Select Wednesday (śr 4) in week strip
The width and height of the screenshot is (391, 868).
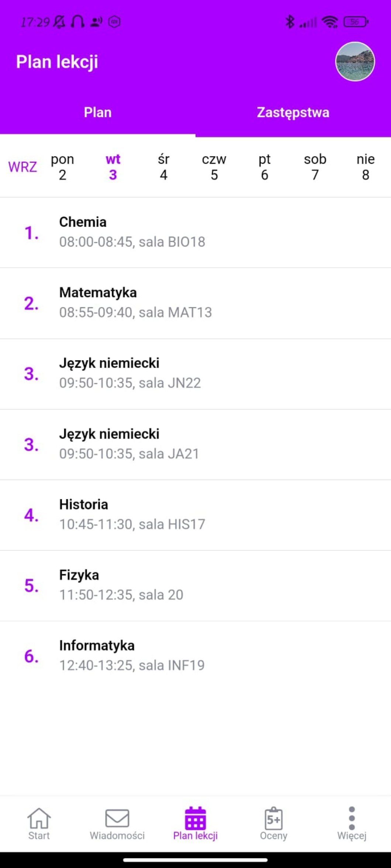(x=163, y=167)
